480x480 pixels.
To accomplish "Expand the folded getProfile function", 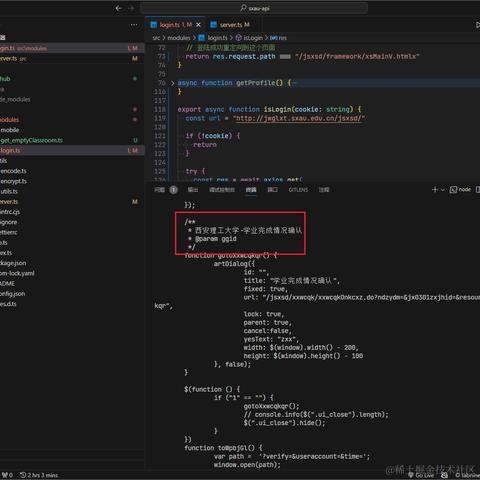I will point(173,83).
